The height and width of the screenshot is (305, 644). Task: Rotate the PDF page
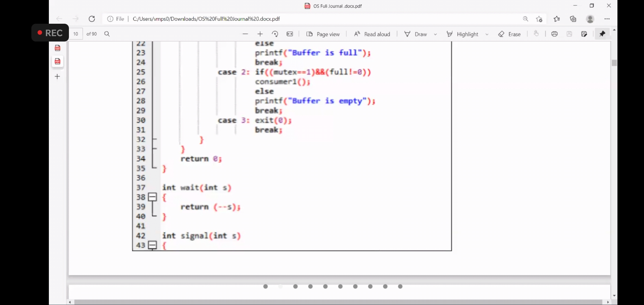(275, 34)
